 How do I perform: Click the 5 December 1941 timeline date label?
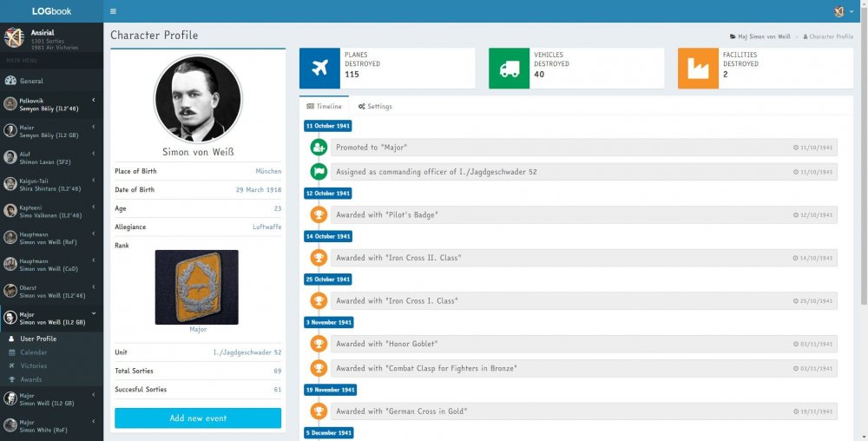[329, 433]
